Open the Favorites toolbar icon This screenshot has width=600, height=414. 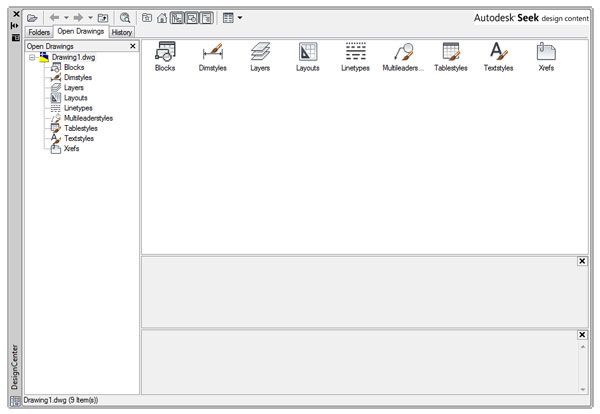(147, 18)
